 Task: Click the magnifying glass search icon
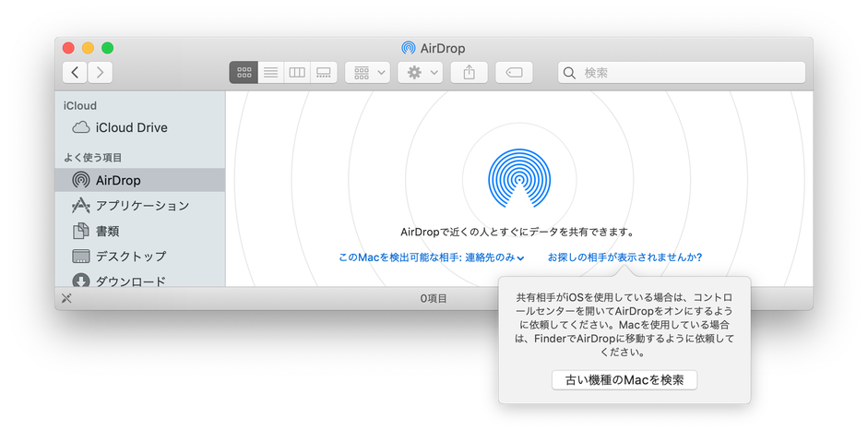569,73
